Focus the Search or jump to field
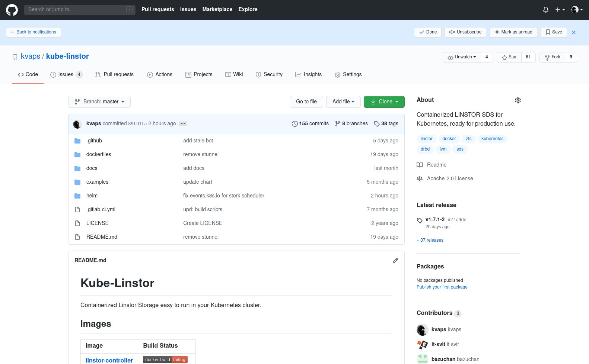This screenshot has height=364, width=589. pos(79,10)
